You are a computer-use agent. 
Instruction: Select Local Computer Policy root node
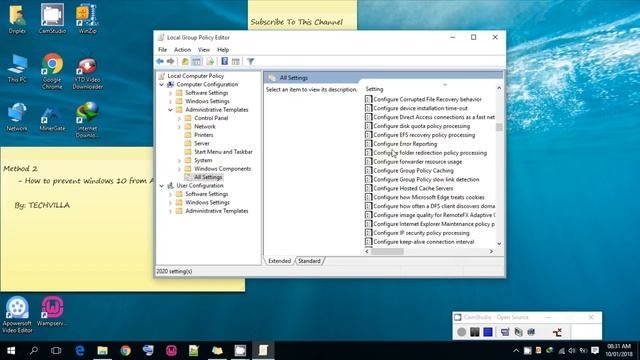[196, 76]
